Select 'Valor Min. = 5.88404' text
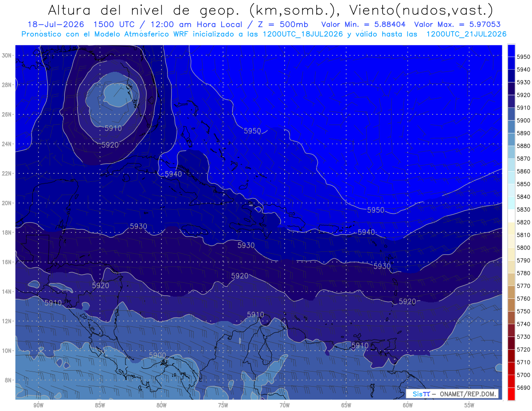Image resolution: width=532 pixels, height=411 pixels. (x=363, y=24)
